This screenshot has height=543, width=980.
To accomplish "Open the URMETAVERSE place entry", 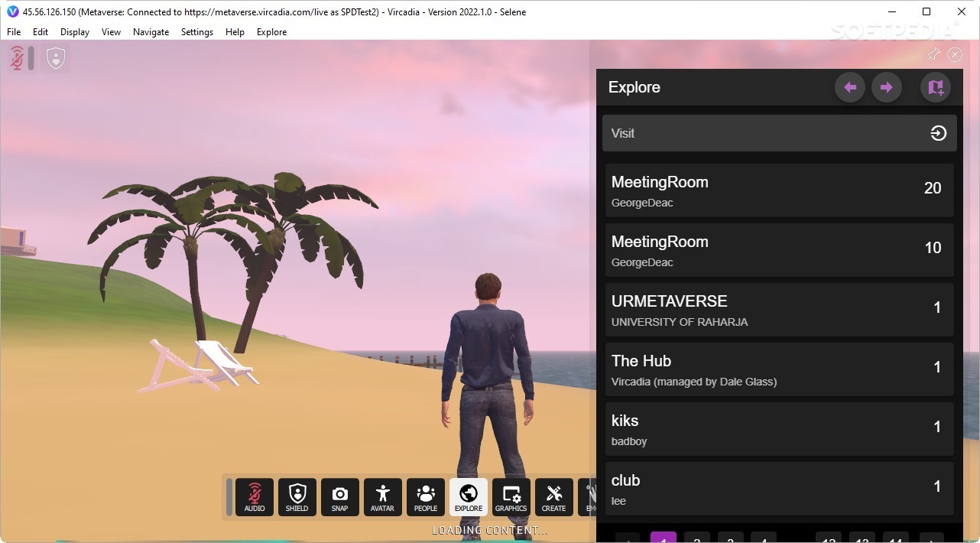I will pyautogui.click(x=780, y=310).
